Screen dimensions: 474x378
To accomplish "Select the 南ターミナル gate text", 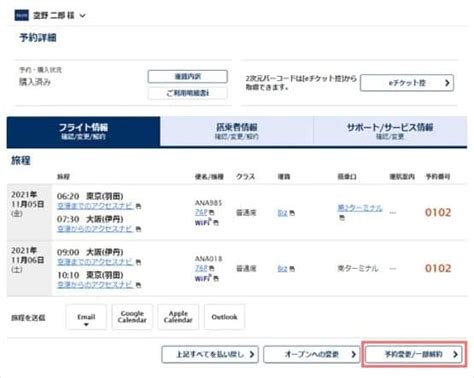I will pyautogui.click(x=358, y=268).
